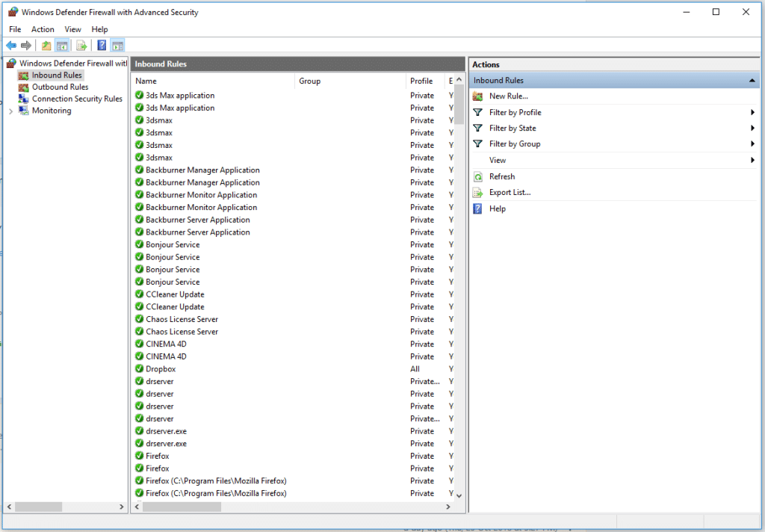Click New Rule... in the Actions pane
The width and height of the screenshot is (765, 532).
508,96
